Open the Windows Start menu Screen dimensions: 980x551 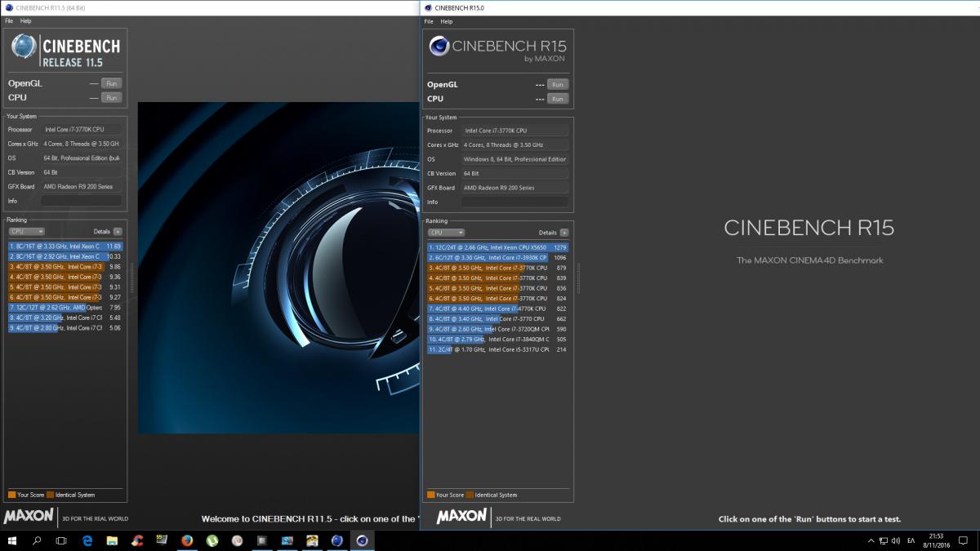tap(12, 540)
